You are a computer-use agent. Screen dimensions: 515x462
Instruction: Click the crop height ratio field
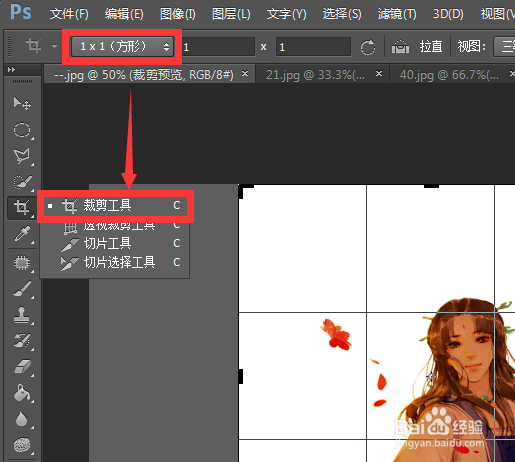(x=313, y=47)
